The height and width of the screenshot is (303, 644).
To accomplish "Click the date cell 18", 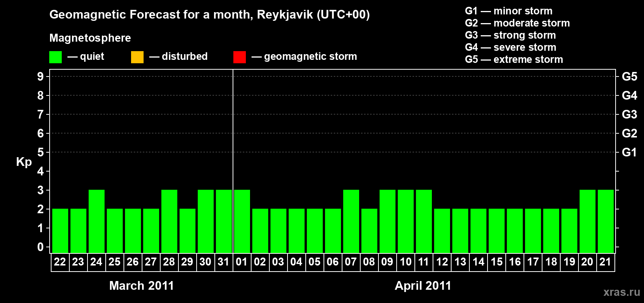I will 551,262.
